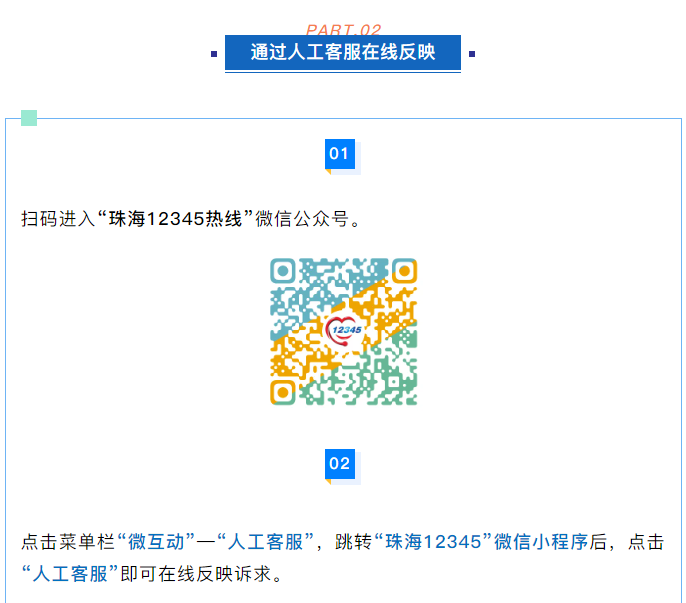Click the 人工客服 text on the last line
686x603 pixels.
(70, 575)
